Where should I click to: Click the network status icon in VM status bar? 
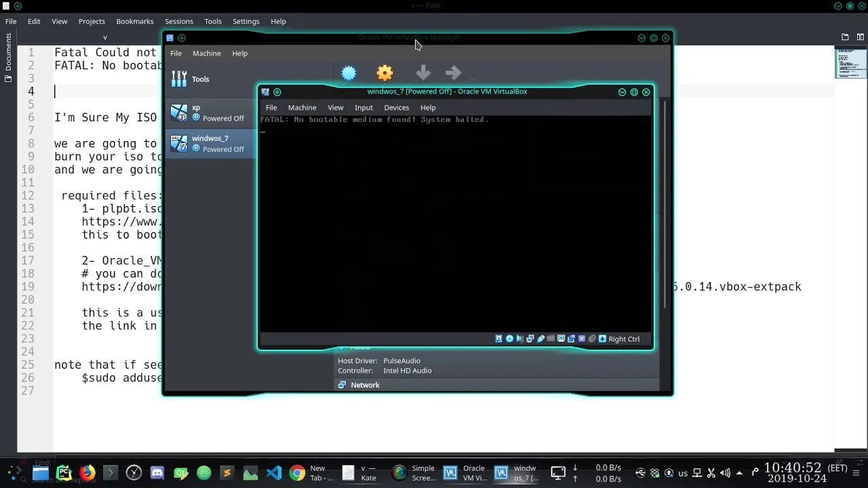pyautogui.click(x=530, y=339)
